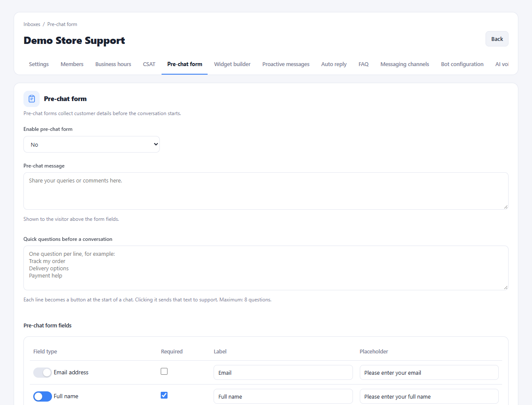Image resolution: width=532 pixels, height=405 pixels.
Task: Toggle the Email address field switch
Action: [43, 373]
